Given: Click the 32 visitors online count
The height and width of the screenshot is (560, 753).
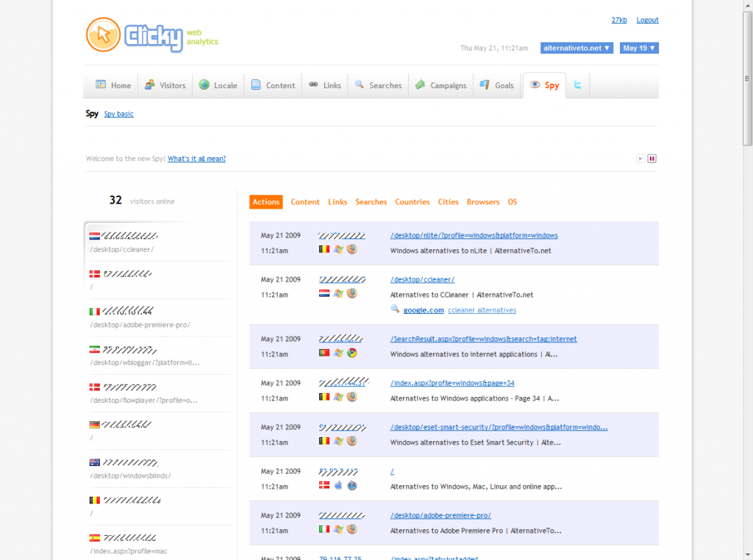Looking at the screenshot, I should (115, 200).
